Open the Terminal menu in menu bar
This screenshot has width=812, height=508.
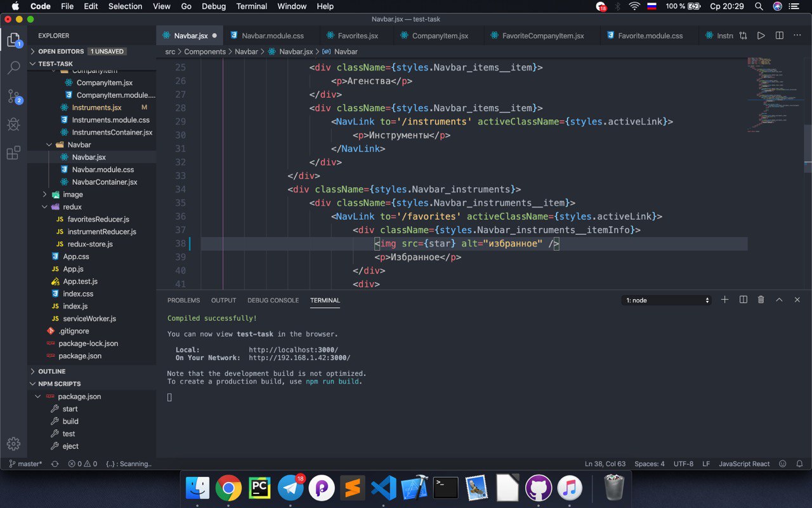pyautogui.click(x=251, y=6)
